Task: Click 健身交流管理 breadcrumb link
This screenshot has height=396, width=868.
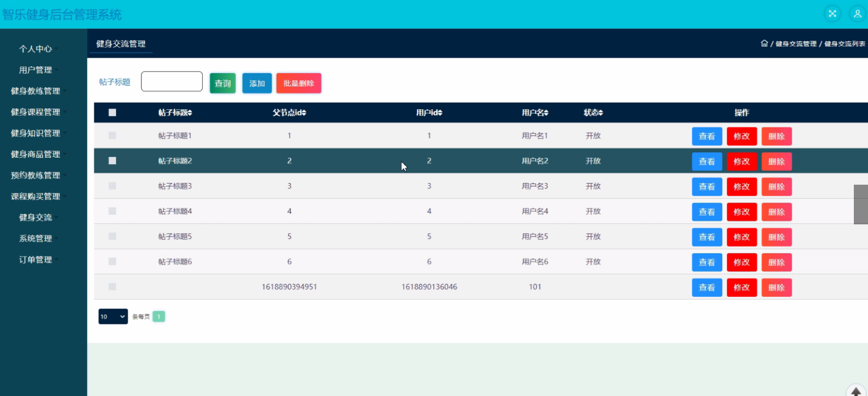Action: [x=795, y=44]
